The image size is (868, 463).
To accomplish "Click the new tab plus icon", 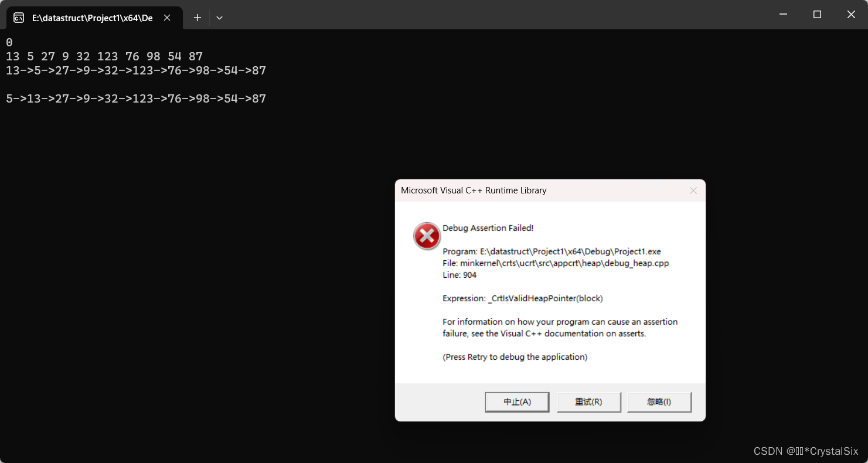I will point(197,18).
